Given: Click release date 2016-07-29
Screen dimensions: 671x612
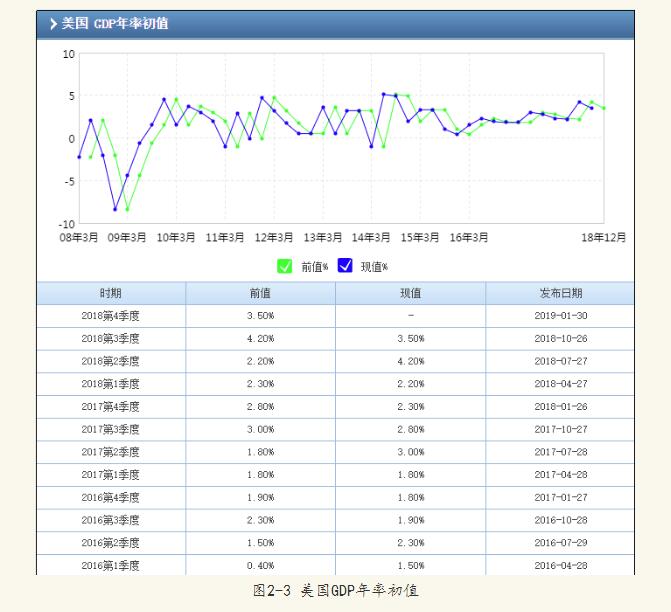Looking at the screenshot, I should point(561,543).
